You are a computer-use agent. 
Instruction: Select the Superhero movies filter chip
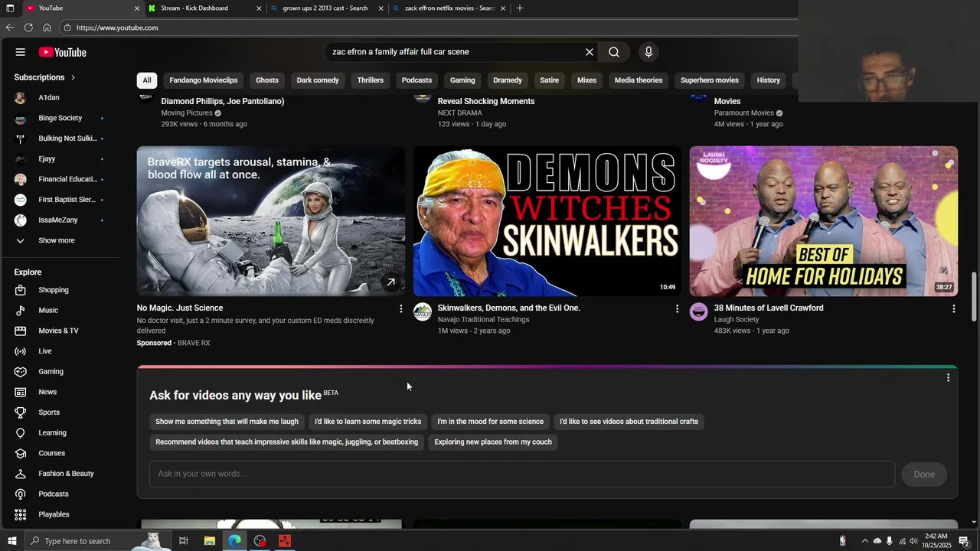(x=710, y=80)
